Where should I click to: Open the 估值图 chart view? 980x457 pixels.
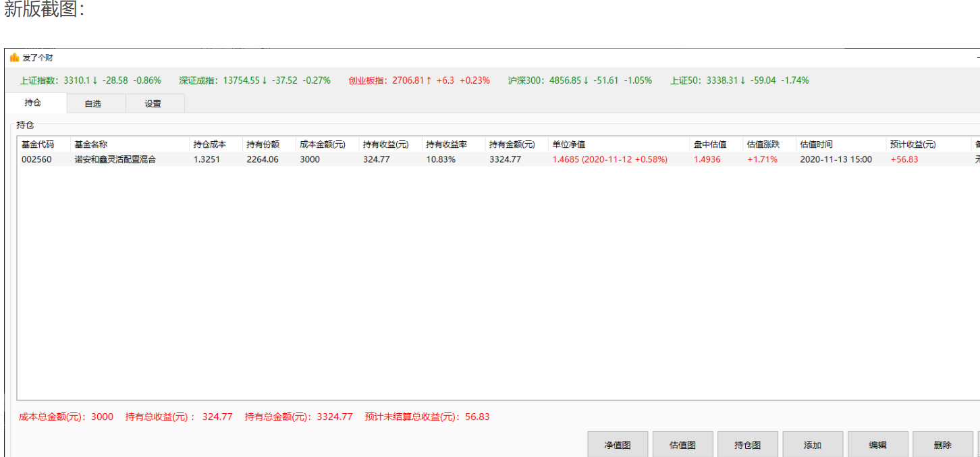pyautogui.click(x=682, y=444)
